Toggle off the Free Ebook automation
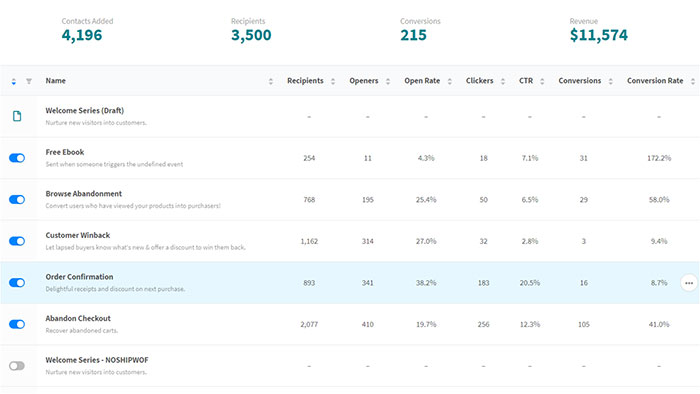The height and width of the screenshot is (394, 700). pos(17,158)
